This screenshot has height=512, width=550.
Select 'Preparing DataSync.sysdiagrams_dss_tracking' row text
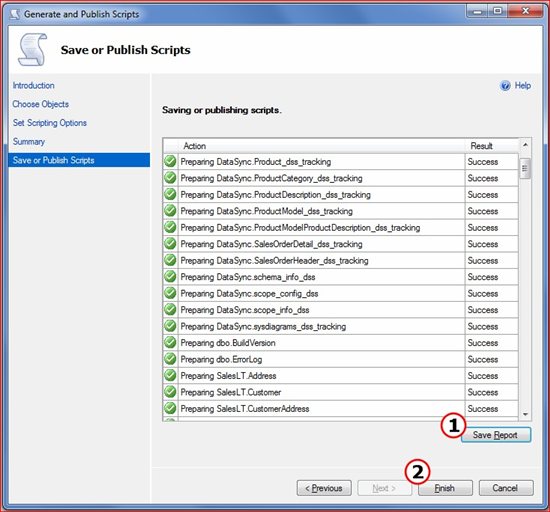coord(263,326)
